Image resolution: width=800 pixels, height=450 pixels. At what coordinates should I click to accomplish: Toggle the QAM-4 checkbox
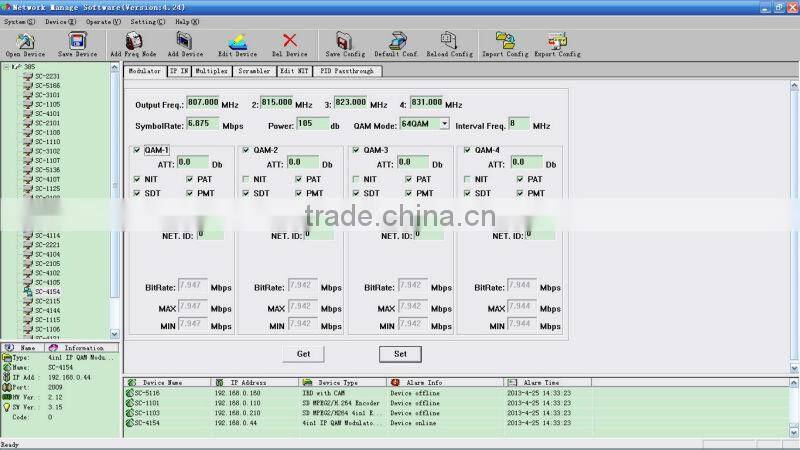tap(467, 150)
